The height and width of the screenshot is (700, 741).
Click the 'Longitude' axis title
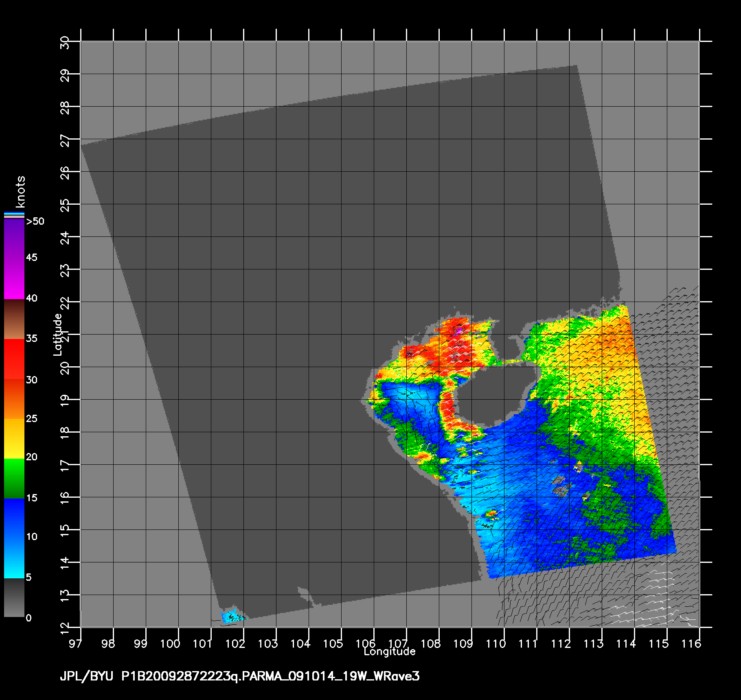[390, 652]
